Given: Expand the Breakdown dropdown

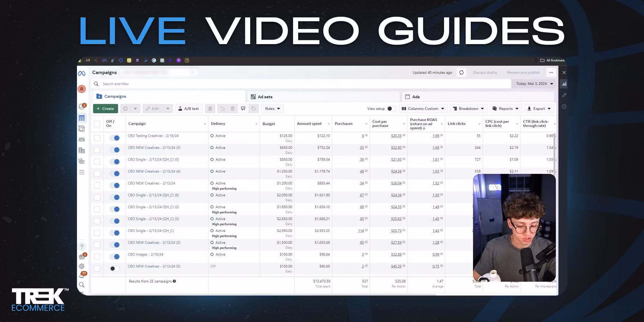Looking at the screenshot, I should point(468,109).
